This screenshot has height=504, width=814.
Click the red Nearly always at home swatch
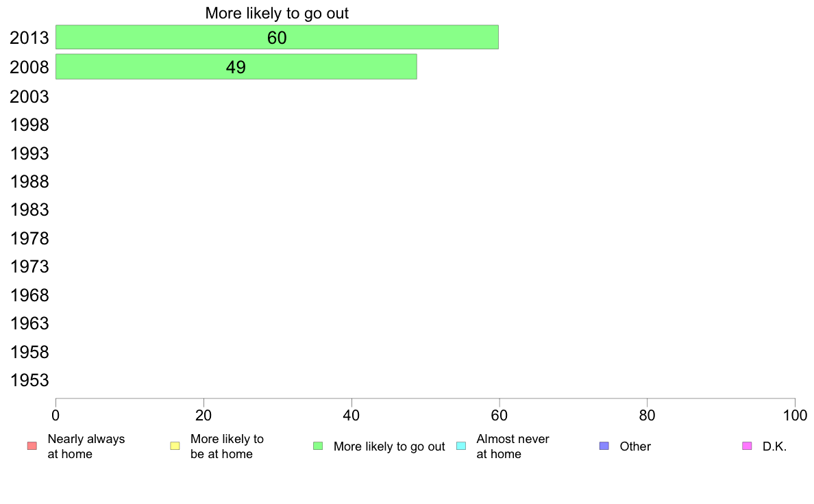coord(32,446)
